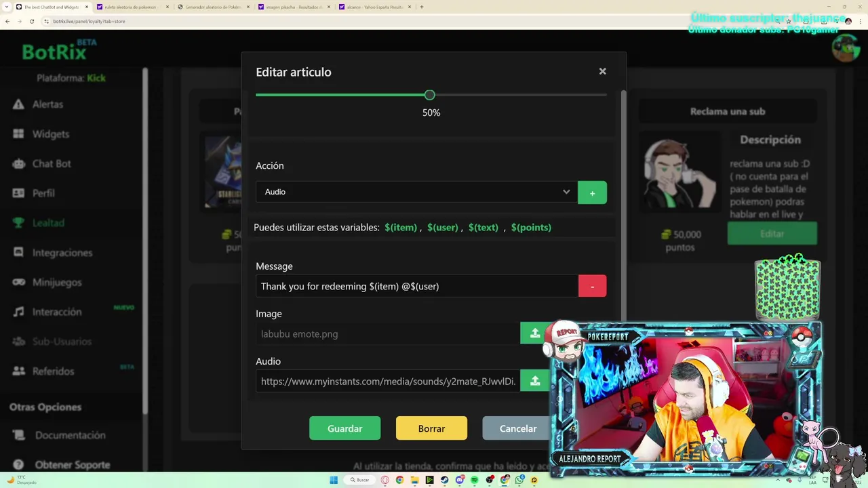868x488 pixels.
Task: Open Steam from the taskbar
Action: pyautogui.click(x=445, y=480)
